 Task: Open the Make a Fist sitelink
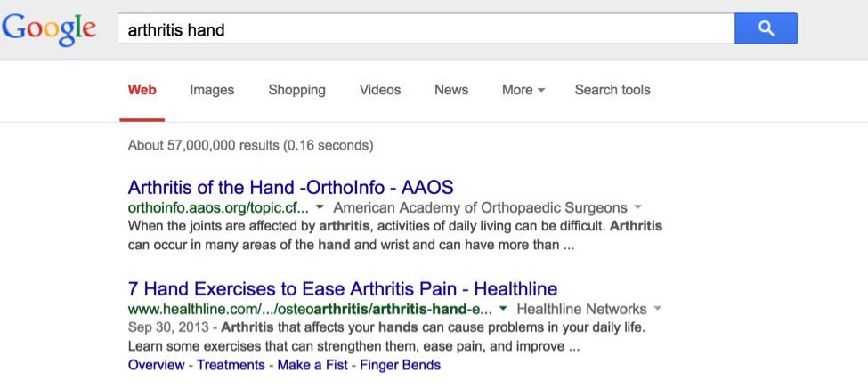pos(312,365)
